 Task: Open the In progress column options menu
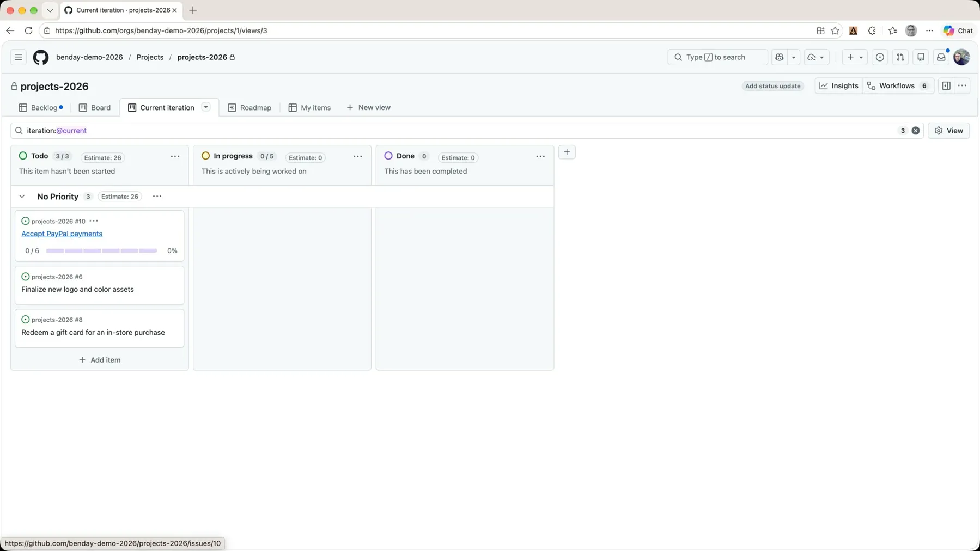(358, 157)
